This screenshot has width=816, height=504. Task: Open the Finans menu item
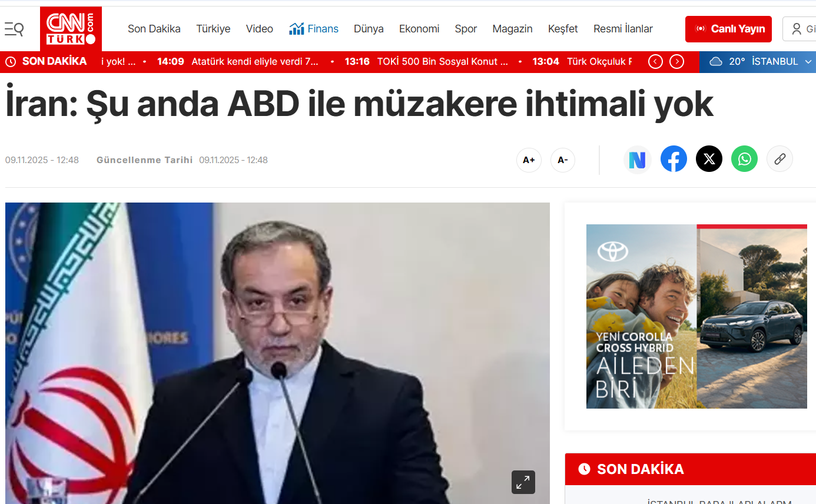click(314, 29)
